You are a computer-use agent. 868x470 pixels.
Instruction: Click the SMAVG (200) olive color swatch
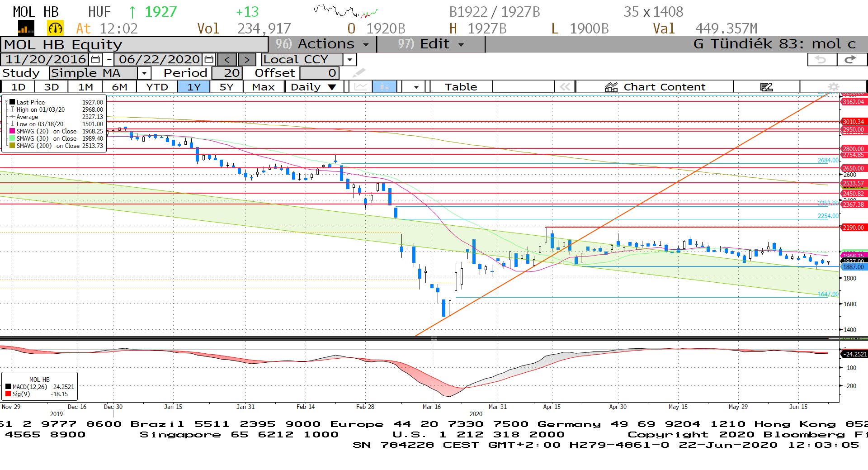click(13, 146)
